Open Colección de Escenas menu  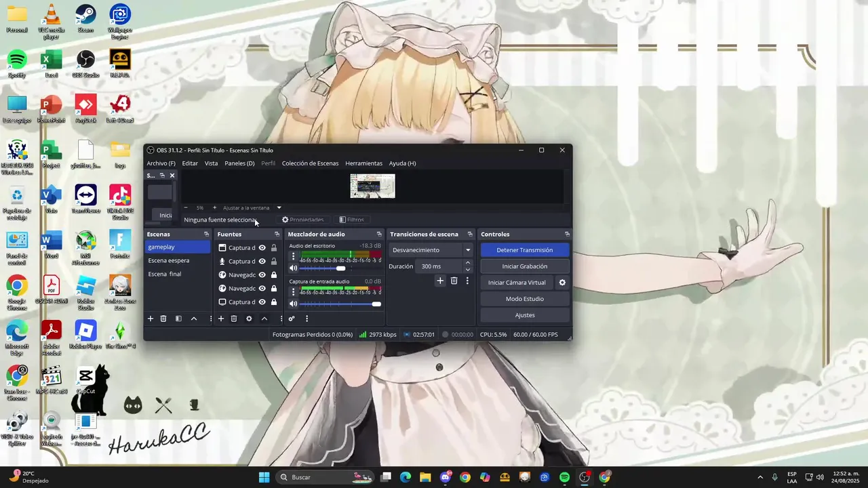tap(310, 163)
